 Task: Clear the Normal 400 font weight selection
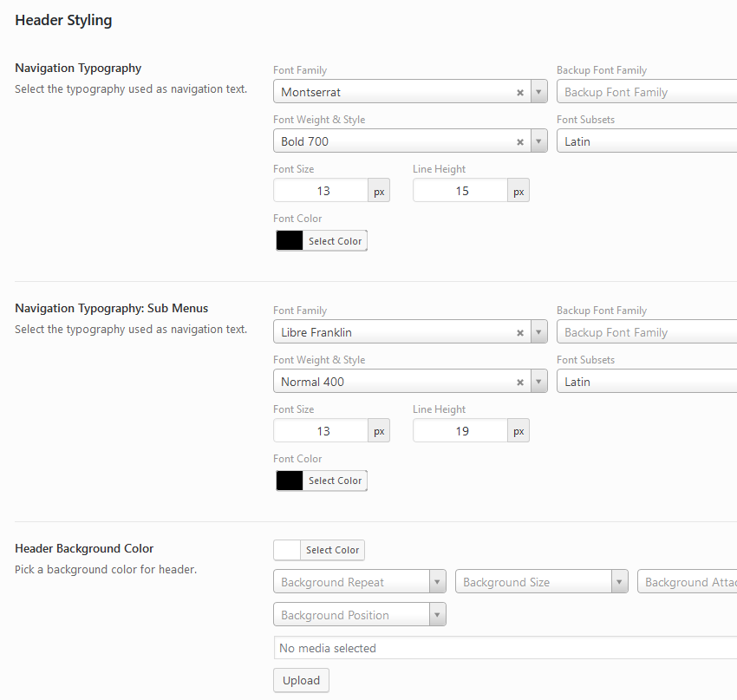click(x=520, y=382)
